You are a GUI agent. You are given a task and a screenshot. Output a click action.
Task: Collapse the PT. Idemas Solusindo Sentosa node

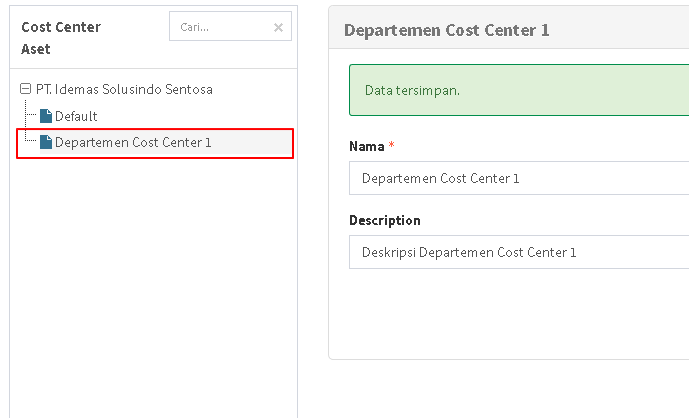[x=25, y=89]
